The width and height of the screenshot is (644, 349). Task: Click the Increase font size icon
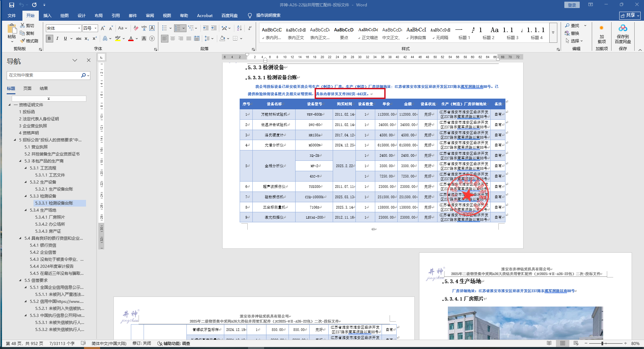(103, 28)
